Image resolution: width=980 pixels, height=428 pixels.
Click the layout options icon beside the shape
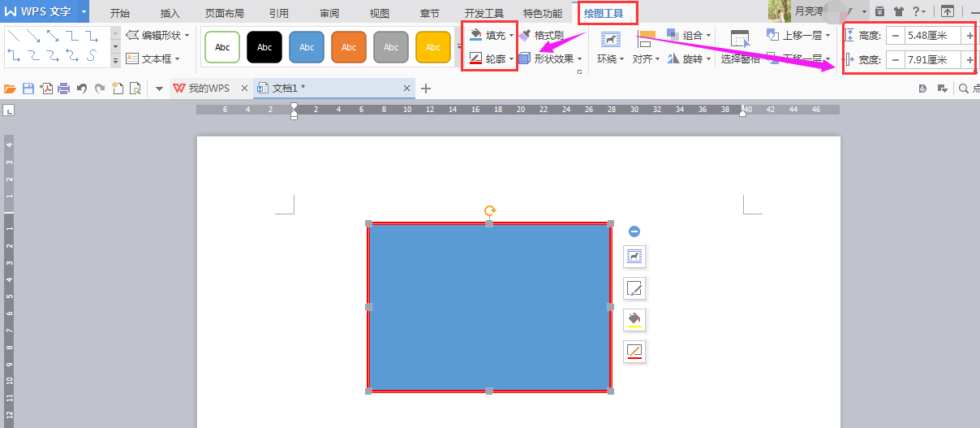(x=634, y=257)
